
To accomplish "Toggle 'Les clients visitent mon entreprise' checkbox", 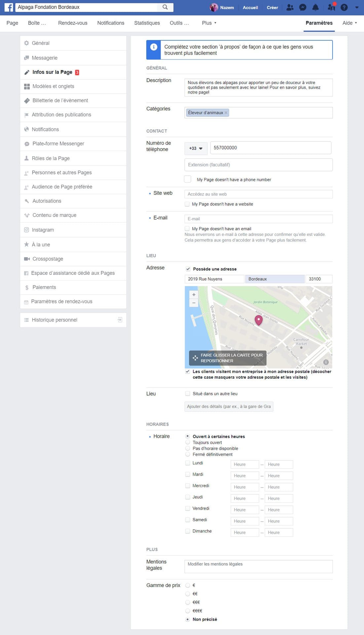I will tap(188, 371).
